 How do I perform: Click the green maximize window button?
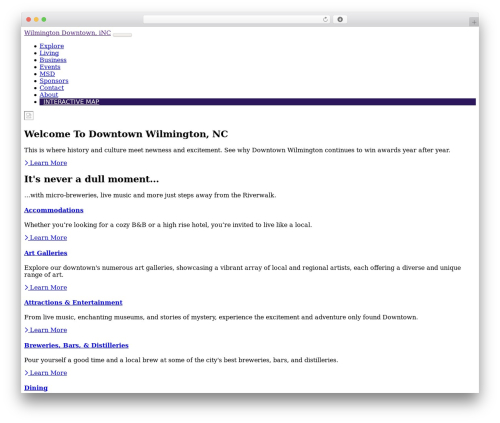tap(44, 19)
